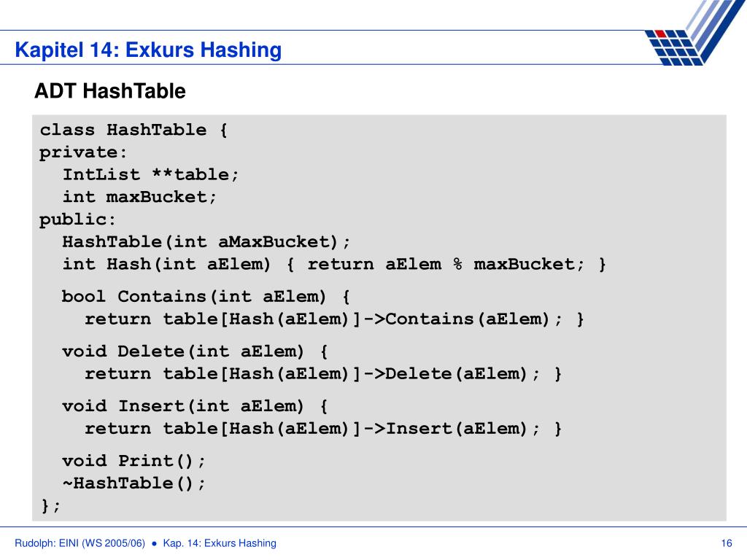Select the 'IntList **table;' declaration
747x560 pixels.
[x=150, y=174]
